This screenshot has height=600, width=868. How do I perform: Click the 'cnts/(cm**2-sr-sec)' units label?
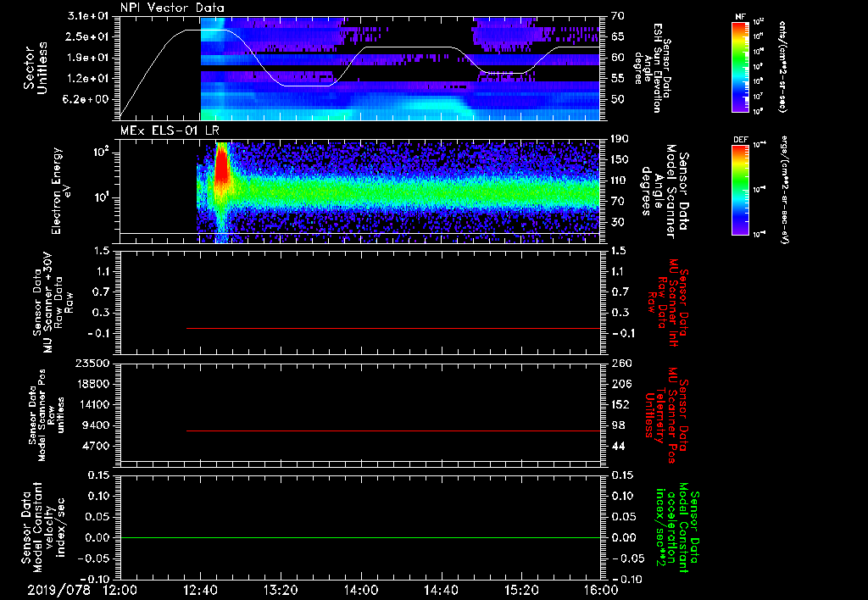(782, 66)
